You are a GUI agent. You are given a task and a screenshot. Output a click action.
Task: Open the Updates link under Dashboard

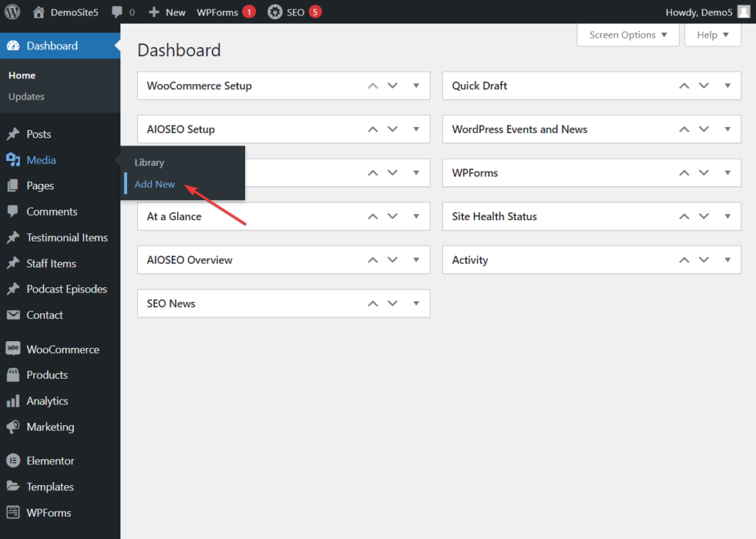point(27,97)
